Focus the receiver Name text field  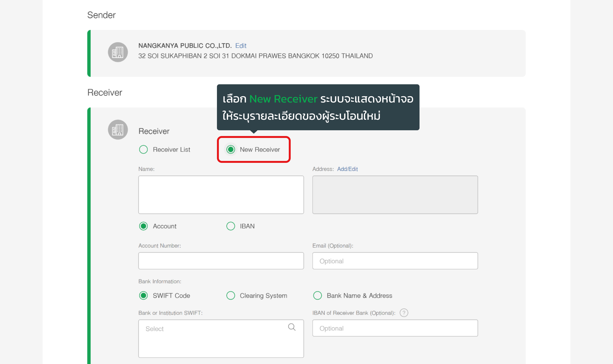[x=221, y=195]
